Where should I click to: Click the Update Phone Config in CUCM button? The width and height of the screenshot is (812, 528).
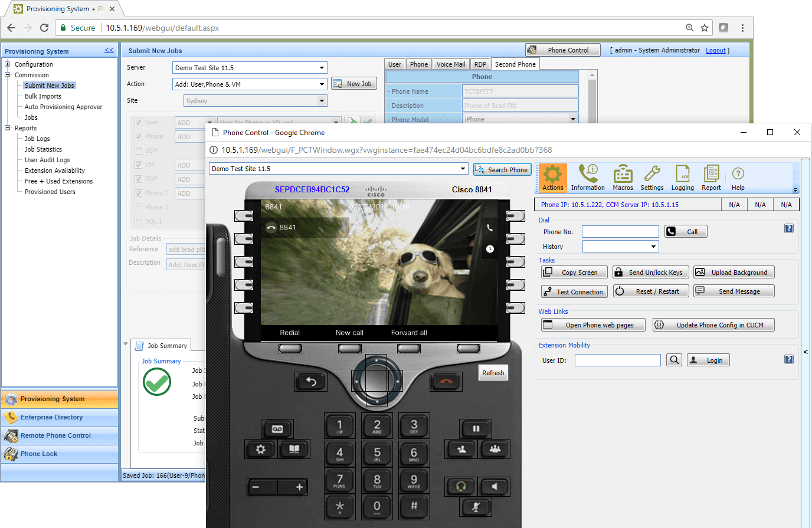[x=713, y=325]
